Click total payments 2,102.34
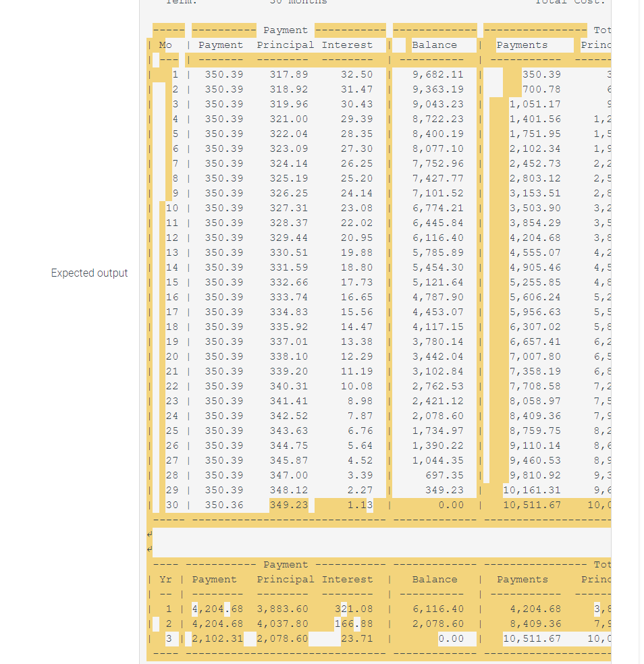 pos(535,148)
